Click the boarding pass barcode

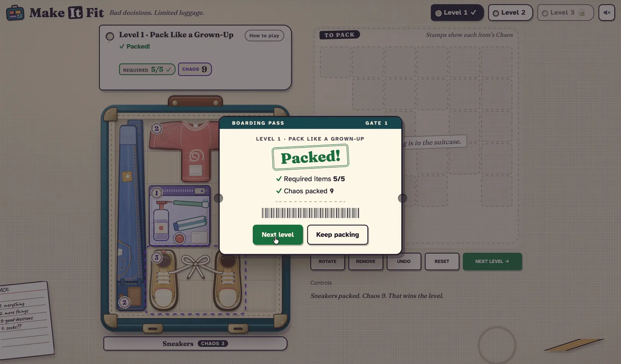[310, 213]
